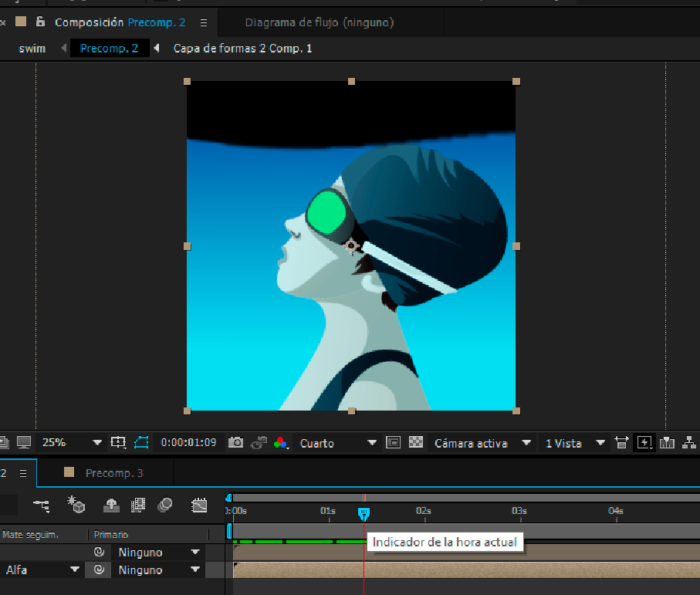Open the graph editor

[x=199, y=505]
